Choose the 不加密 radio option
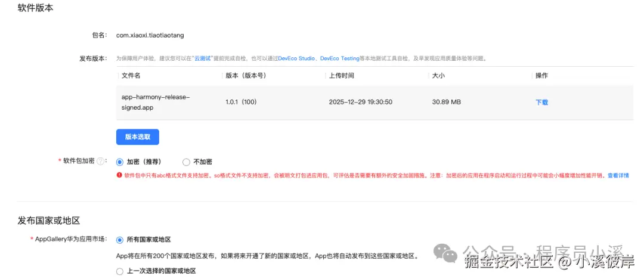Screen dimensions: 644x279 point(186,162)
